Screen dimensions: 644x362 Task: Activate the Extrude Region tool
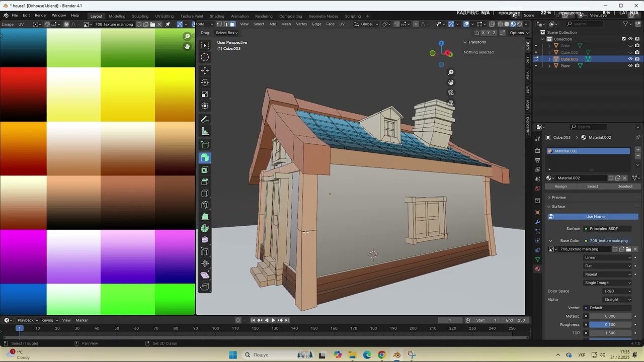pyautogui.click(x=205, y=158)
